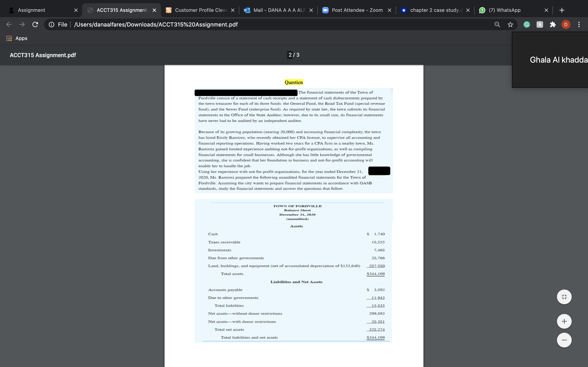Viewport: 588px width, 367px height.
Task: Open the Apps shortcut in the bookmarks bar
Action: pyautogui.click(x=17, y=38)
